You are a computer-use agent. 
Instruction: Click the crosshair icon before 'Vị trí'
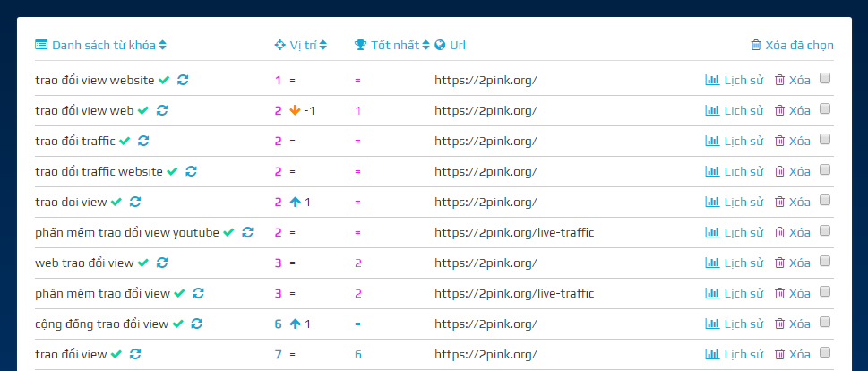tap(280, 45)
